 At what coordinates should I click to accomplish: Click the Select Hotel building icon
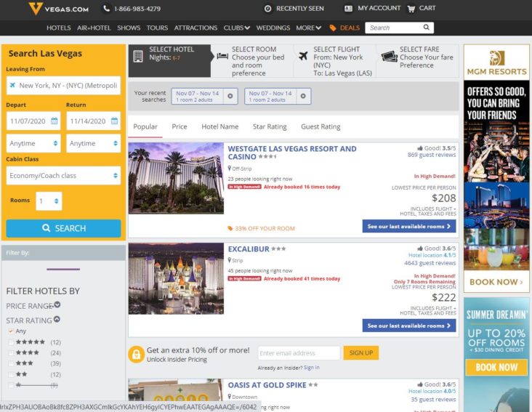[x=138, y=56]
